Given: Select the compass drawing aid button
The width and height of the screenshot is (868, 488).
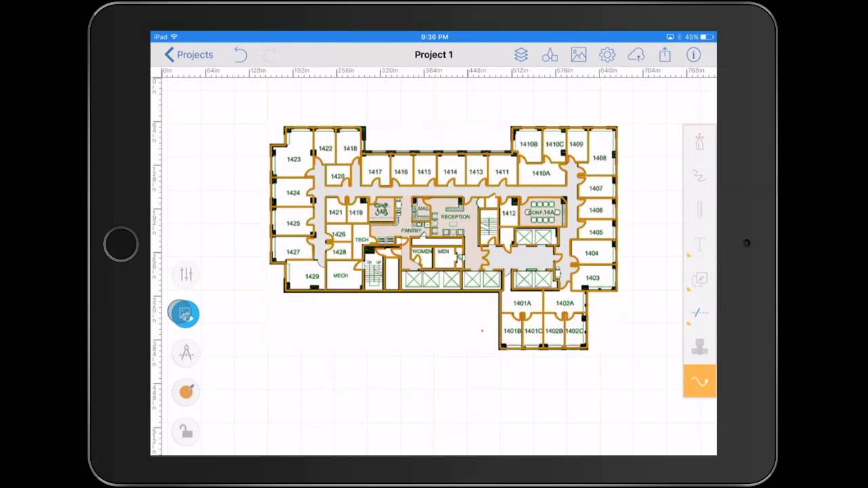Looking at the screenshot, I should tap(186, 352).
